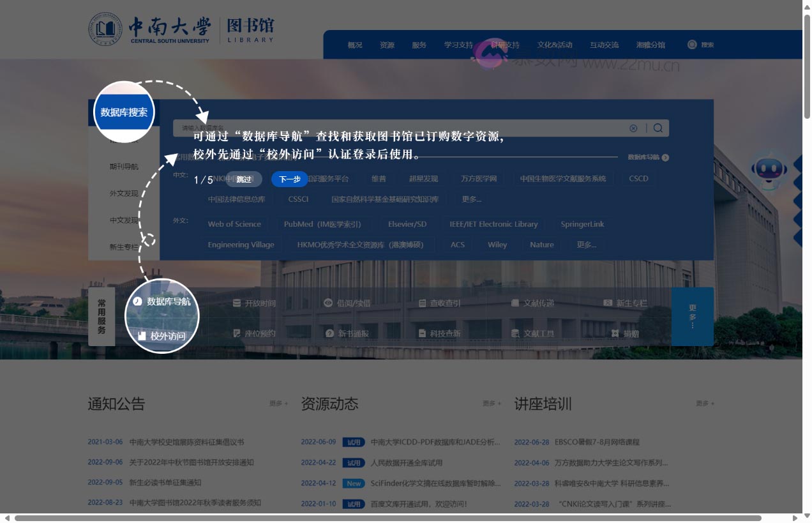Expand the 更多 services panel on the right

tap(693, 316)
